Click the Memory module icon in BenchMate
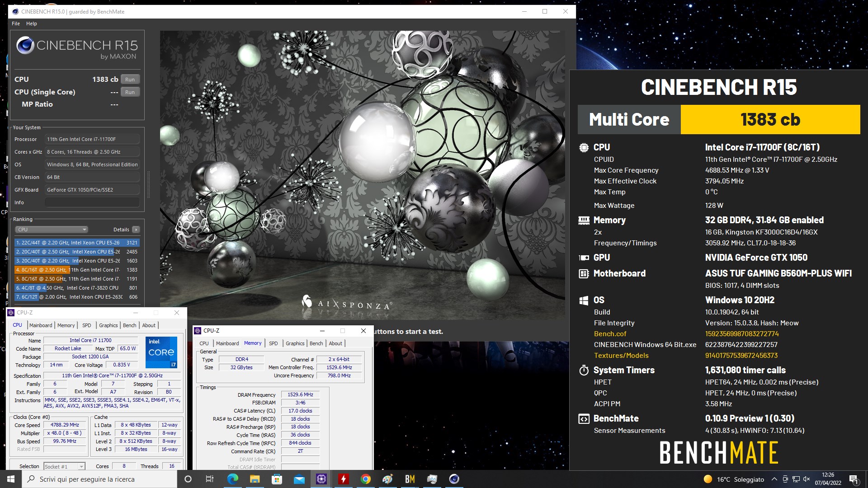868x488 pixels. (x=584, y=221)
